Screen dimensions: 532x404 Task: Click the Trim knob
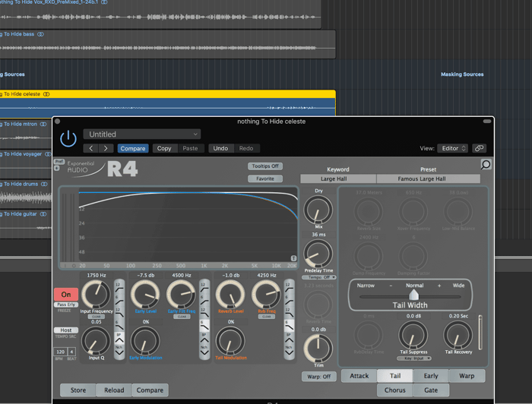[x=318, y=349]
